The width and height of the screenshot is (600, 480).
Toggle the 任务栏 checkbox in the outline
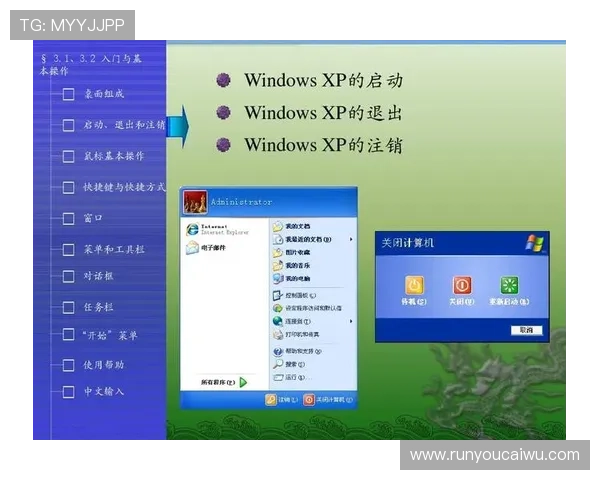68,307
